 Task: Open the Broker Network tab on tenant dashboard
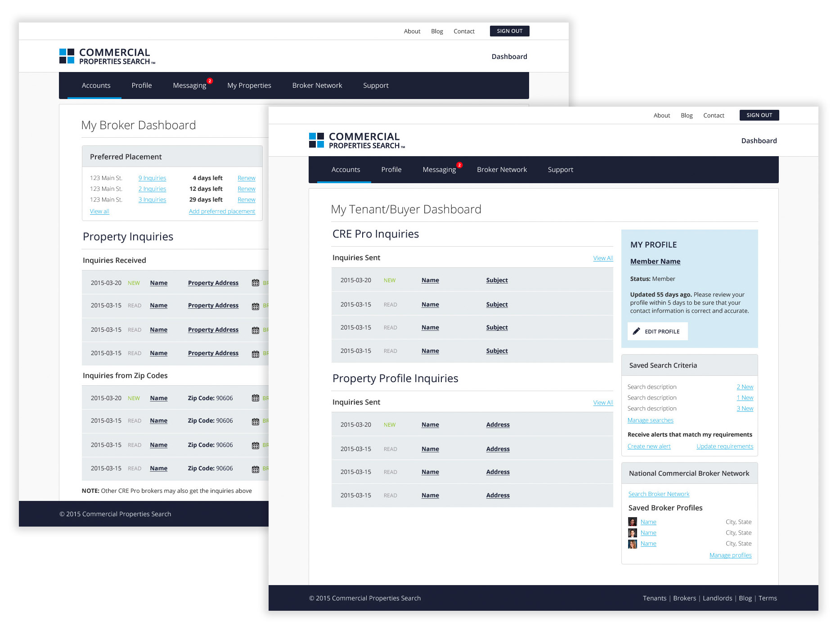(x=502, y=170)
